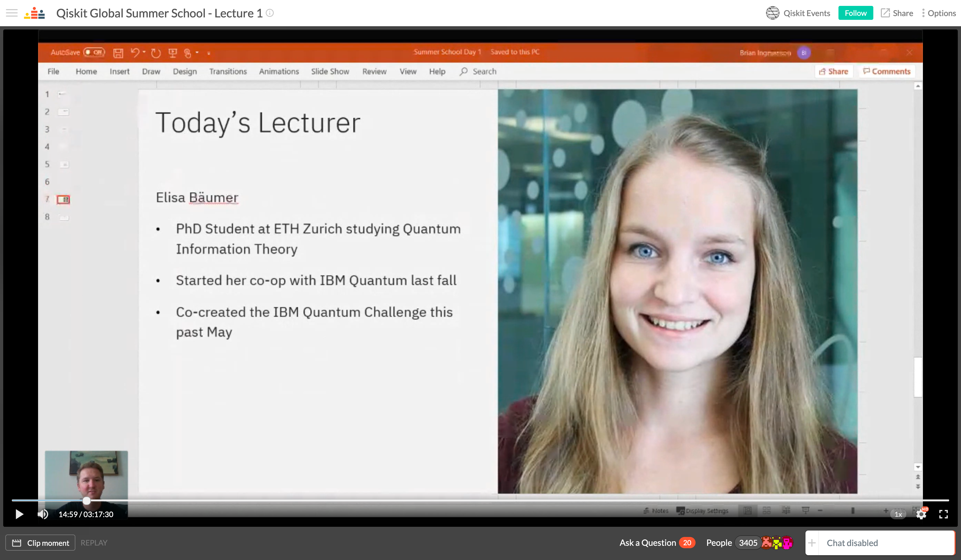
Task: Open PowerPoint Comments pane
Action: click(887, 71)
